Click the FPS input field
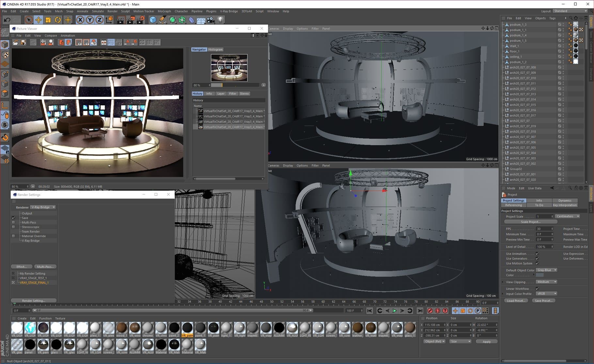Image resolution: width=594 pixels, height=364 pixels. coord(545,229)
